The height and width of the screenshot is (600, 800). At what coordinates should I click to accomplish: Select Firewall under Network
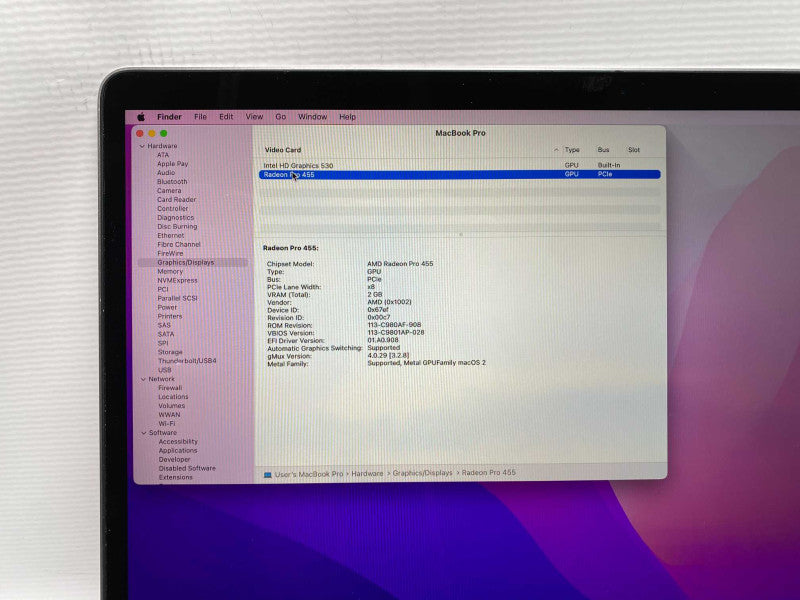coord(170,388)
